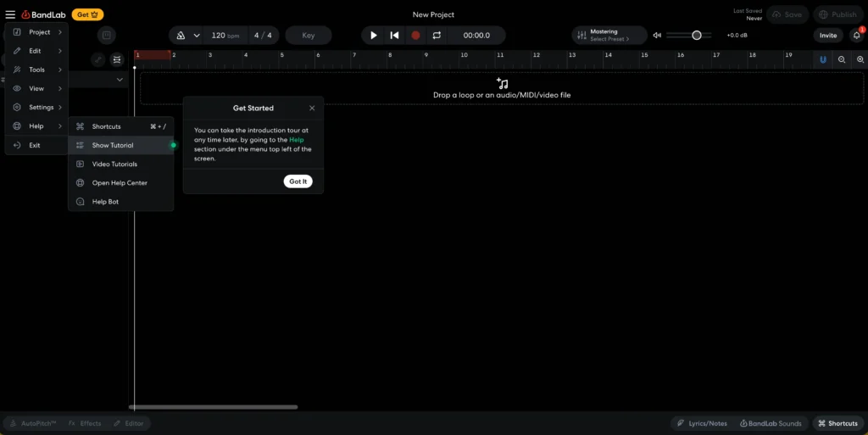Start recording with the red Record button
The height and width of the screenshot is (435, 868).
[415, 36]
